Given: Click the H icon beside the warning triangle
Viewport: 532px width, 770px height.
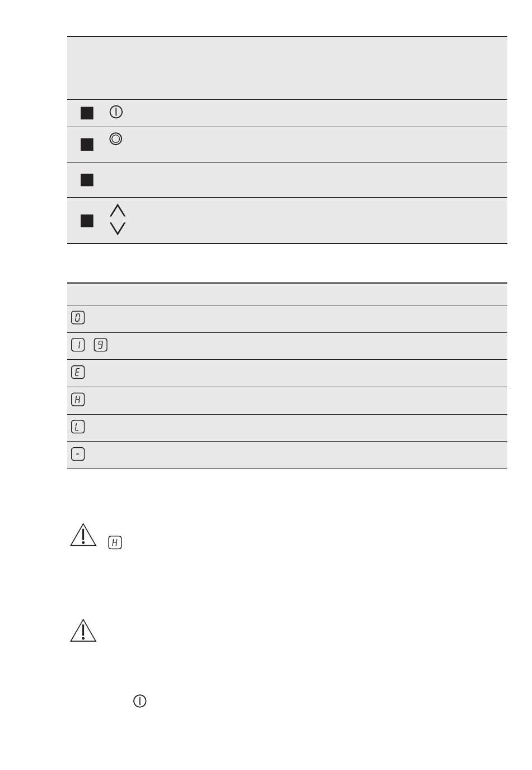Looking at the screenshot, I should pos(115,542).
